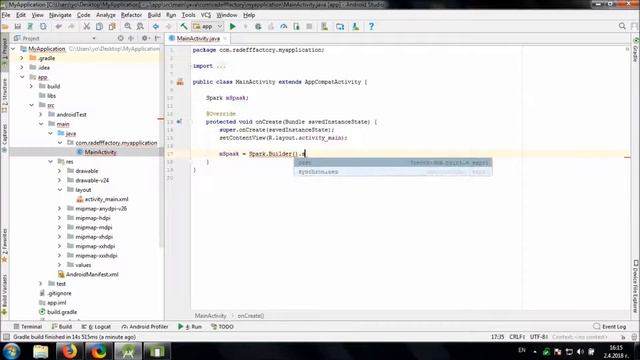Expand the values folder
640x360 pixels.
pyautogui.click(x=60, y=265)
